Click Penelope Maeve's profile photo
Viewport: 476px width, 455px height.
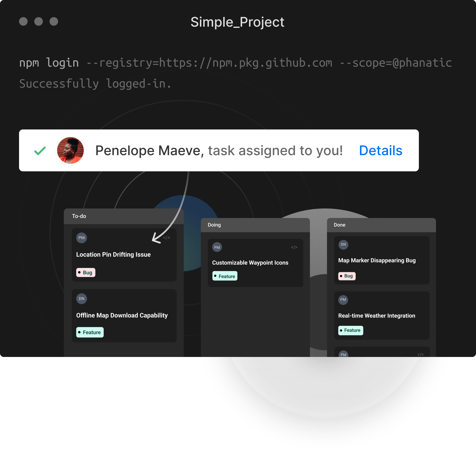(x=70, y=150)
